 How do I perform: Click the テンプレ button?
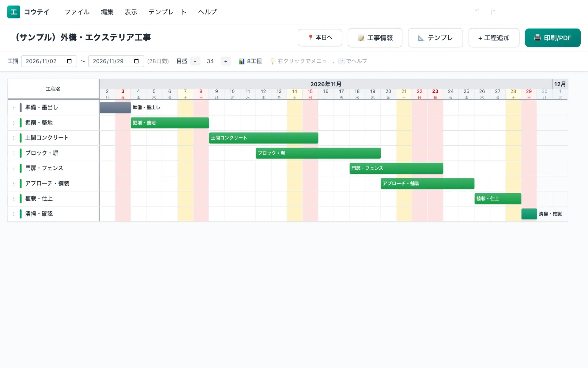click(435, 38)
